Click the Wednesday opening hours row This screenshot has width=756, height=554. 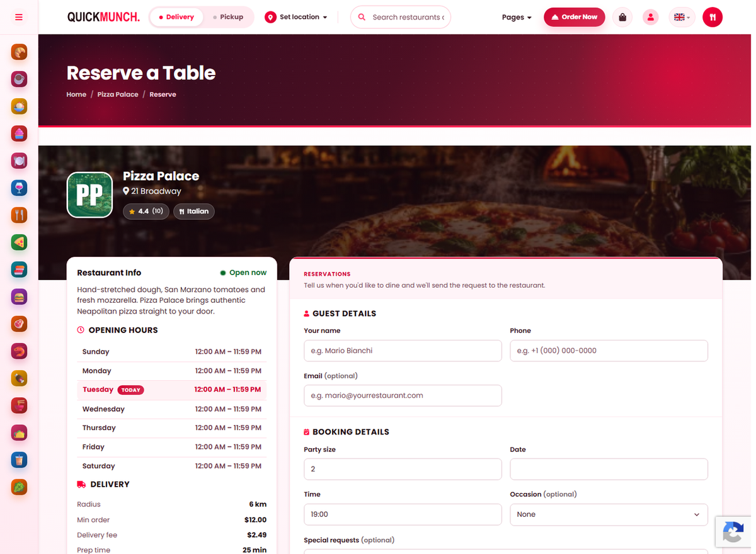point(172,409)
